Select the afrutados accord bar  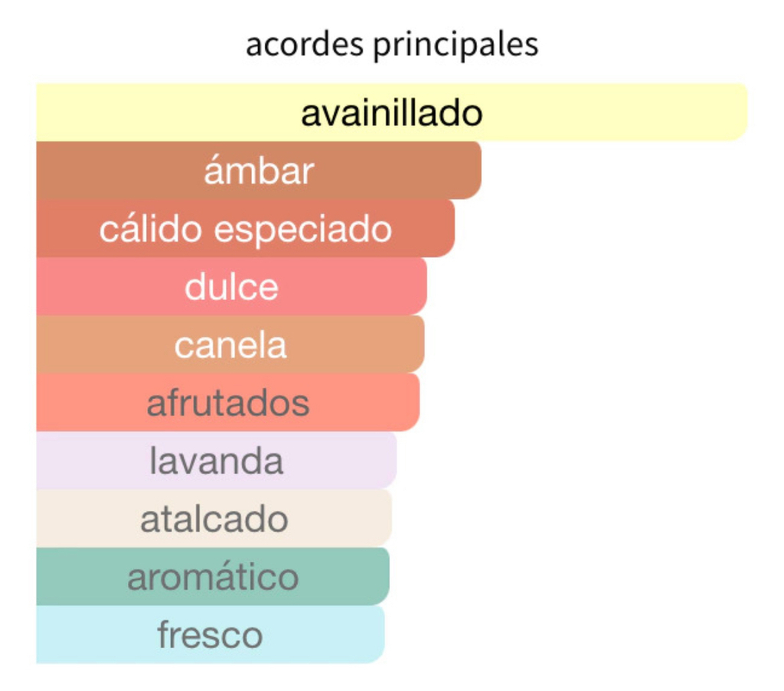(x=228, y=403)
